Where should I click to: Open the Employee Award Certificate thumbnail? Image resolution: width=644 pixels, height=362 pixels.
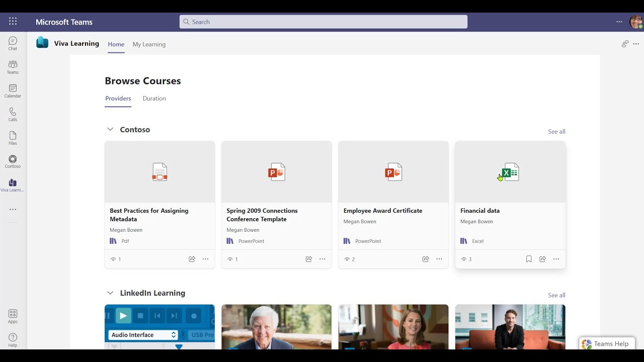393,172
